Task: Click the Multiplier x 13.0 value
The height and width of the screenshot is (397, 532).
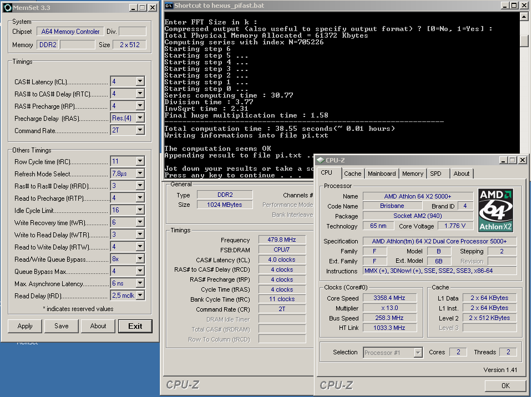Action: [389, 308]
